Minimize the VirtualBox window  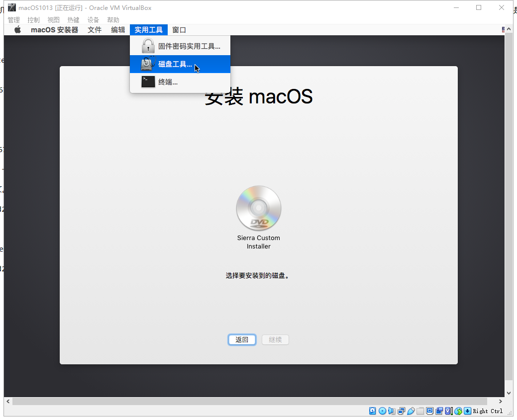pyautogui.click(x=456, y=7)
